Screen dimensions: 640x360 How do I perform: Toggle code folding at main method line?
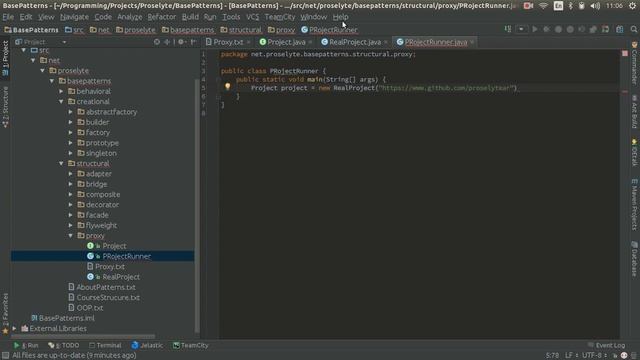point(218,80)
